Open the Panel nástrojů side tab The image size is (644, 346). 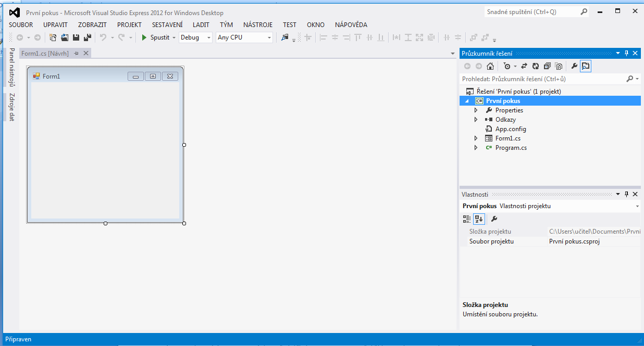(11, 67)
